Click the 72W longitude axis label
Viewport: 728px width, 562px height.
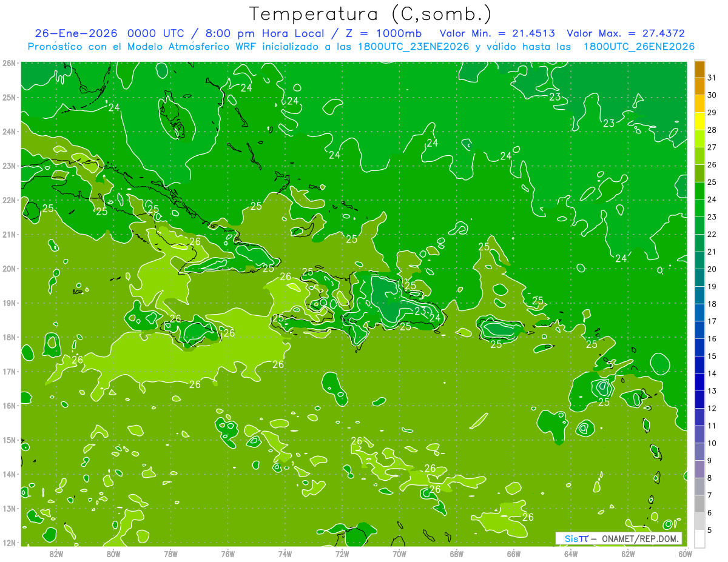(342, 554)
